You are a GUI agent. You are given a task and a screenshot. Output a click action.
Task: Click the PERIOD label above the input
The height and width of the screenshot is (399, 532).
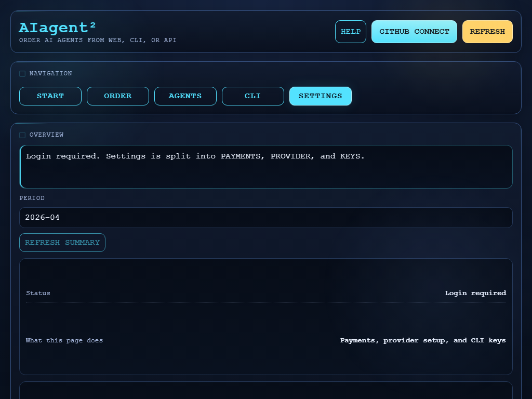click(x=32, y=198)
